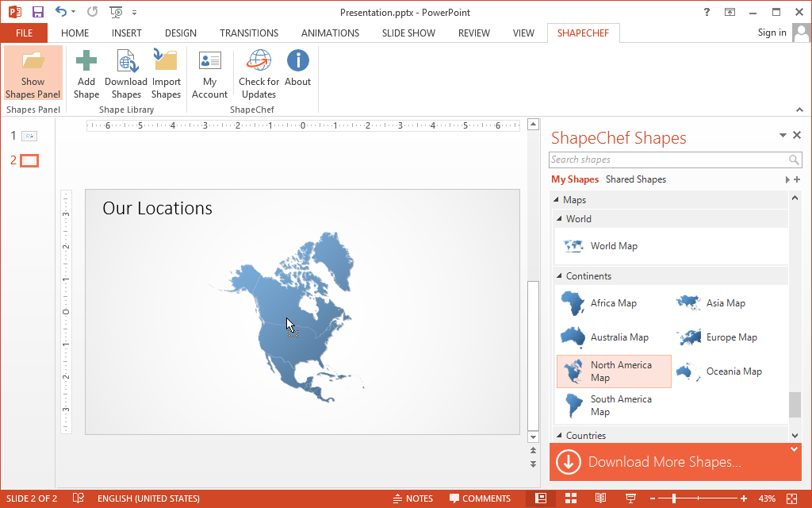Open the About info icon
The image size is (812, 508).
[x=298, y=60]
